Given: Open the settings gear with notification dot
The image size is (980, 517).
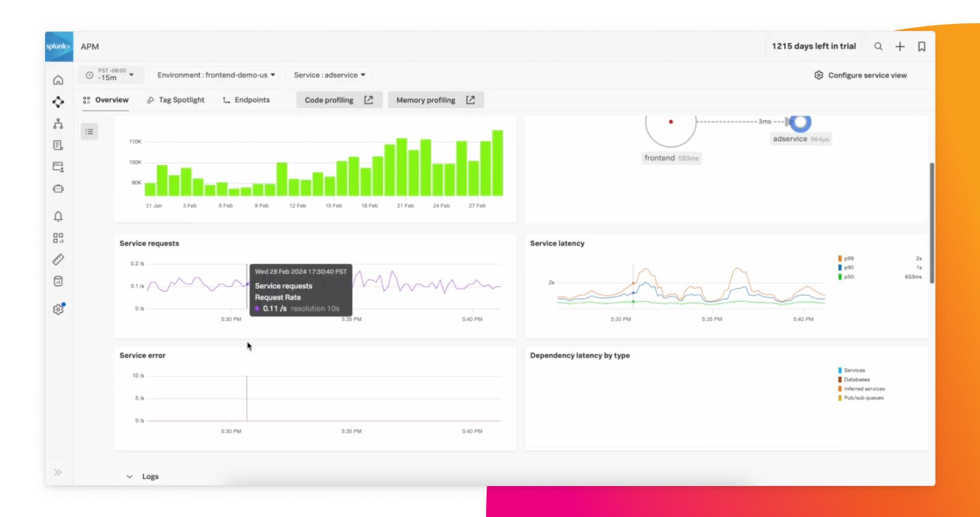Looking at the screenshot, I should tap(58, 309).
